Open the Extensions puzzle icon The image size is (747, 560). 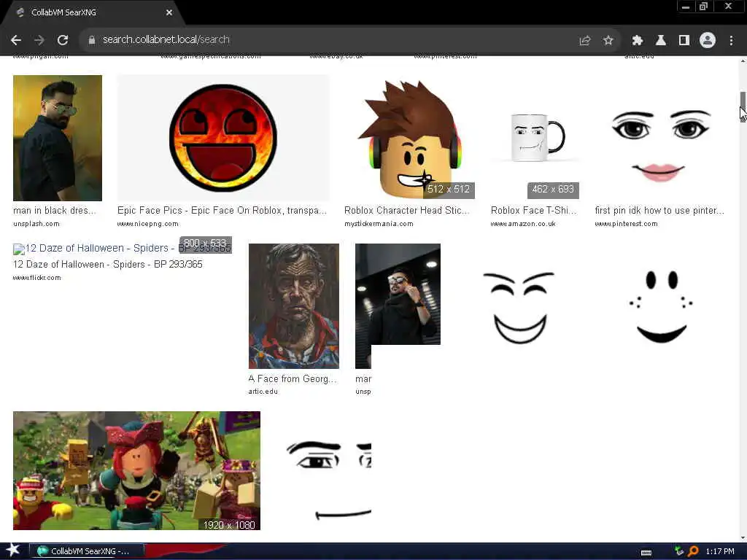[638, 41]
